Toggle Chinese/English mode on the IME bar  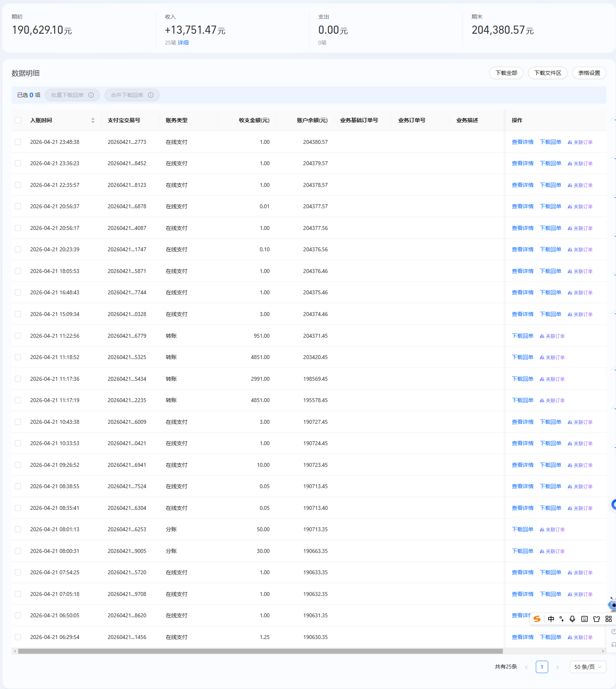tap(551, 619)
